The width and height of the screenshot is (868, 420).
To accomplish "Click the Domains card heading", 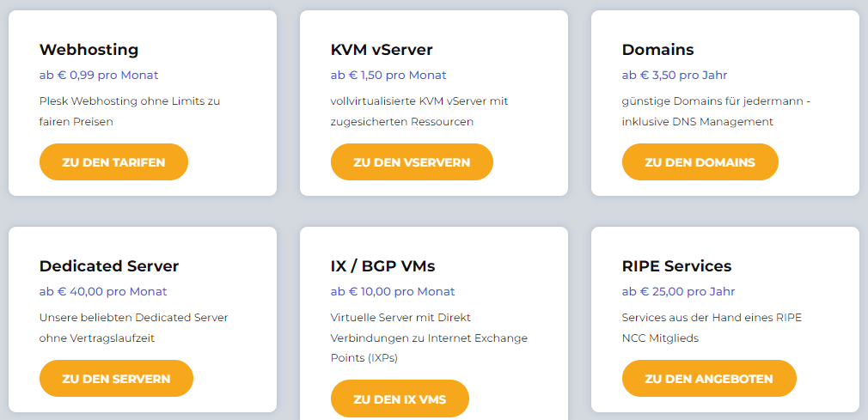I will click(657, 50).
